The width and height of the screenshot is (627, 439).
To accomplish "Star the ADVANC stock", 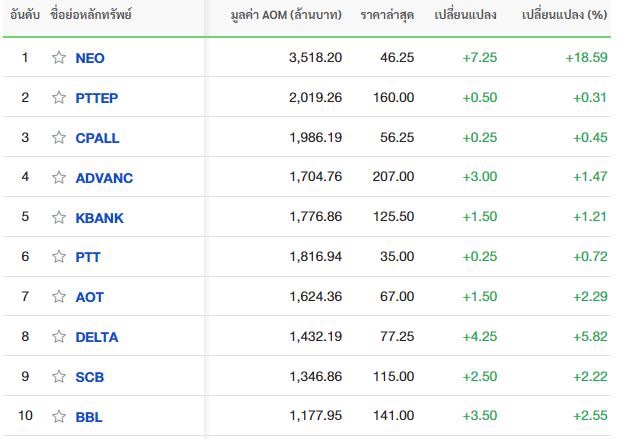I will pos(59,177).
